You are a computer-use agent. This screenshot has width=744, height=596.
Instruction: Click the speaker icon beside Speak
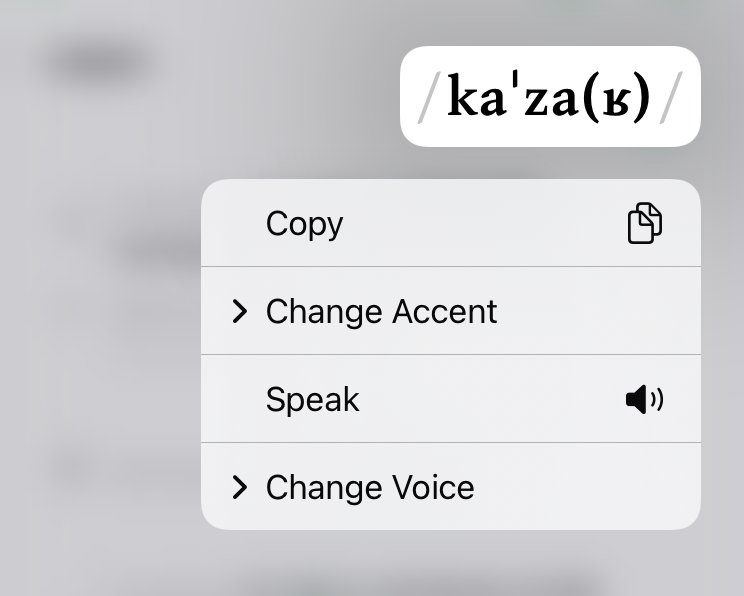pyautogui.click(x=644, y=399)
